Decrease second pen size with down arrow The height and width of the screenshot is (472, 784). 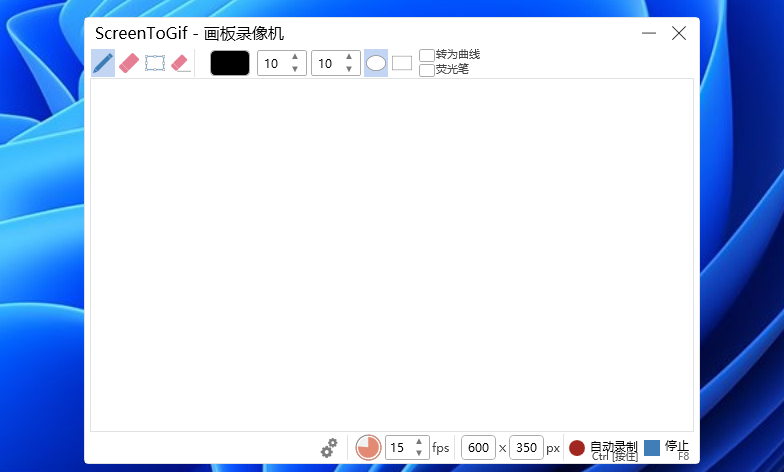(349, 69)
